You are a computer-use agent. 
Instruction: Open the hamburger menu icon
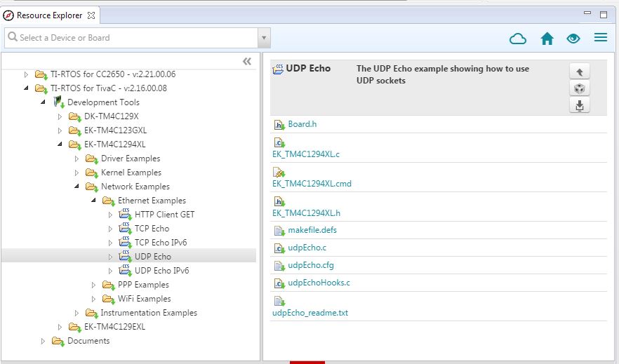tap(601, 37)
